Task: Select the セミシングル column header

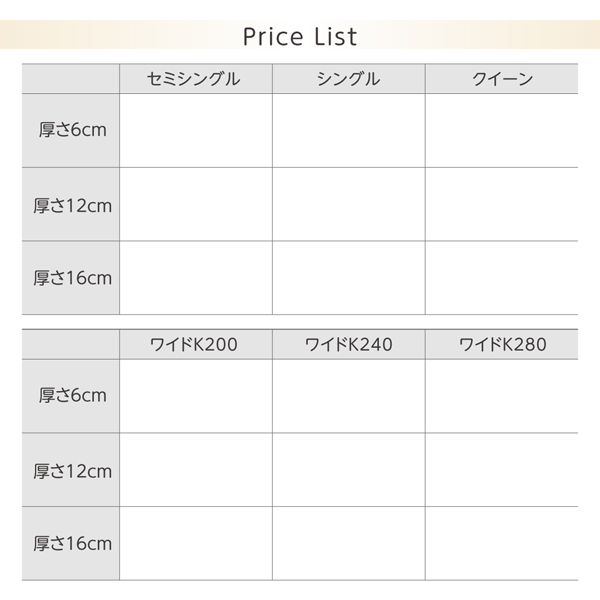Action: [x=194, y=79]
